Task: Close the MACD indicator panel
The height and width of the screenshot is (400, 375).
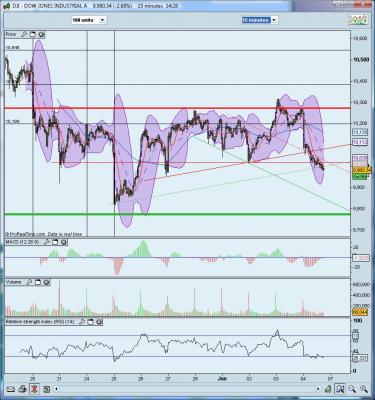Action: 64,242
